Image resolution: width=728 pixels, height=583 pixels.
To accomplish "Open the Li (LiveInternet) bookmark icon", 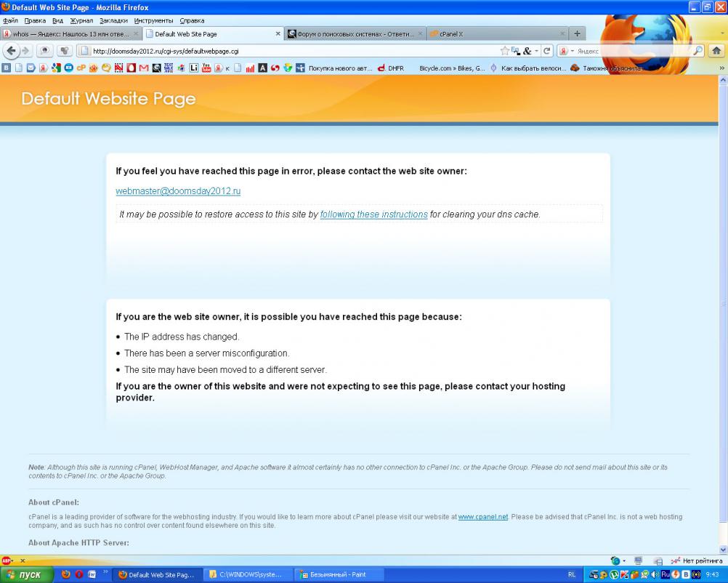I will [193, 68].
